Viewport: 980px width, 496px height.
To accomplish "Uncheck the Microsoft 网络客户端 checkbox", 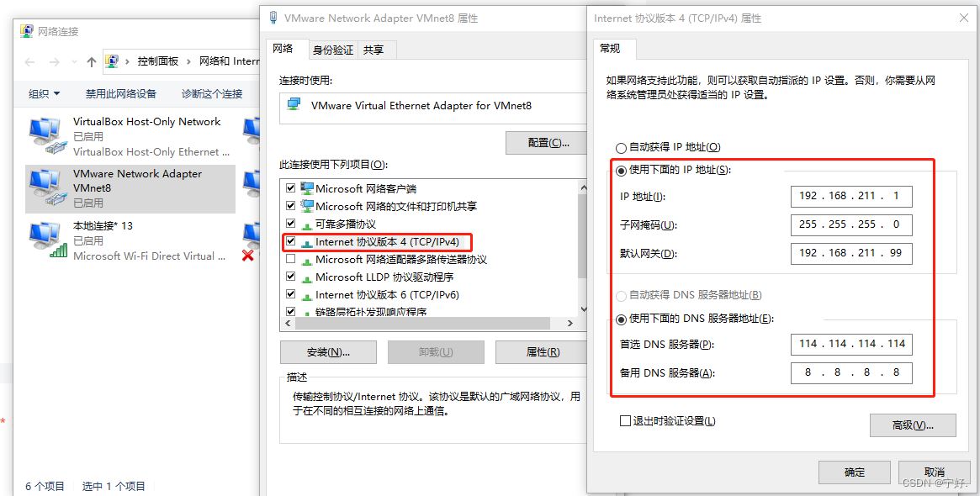I will pyautogui.click(x=290, y=188).
